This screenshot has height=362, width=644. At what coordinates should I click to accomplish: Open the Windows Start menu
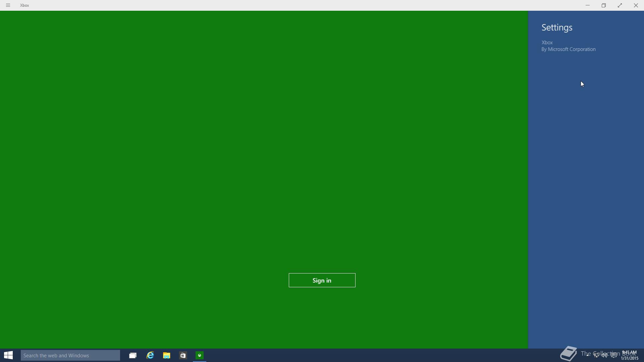tap(8, 355)
